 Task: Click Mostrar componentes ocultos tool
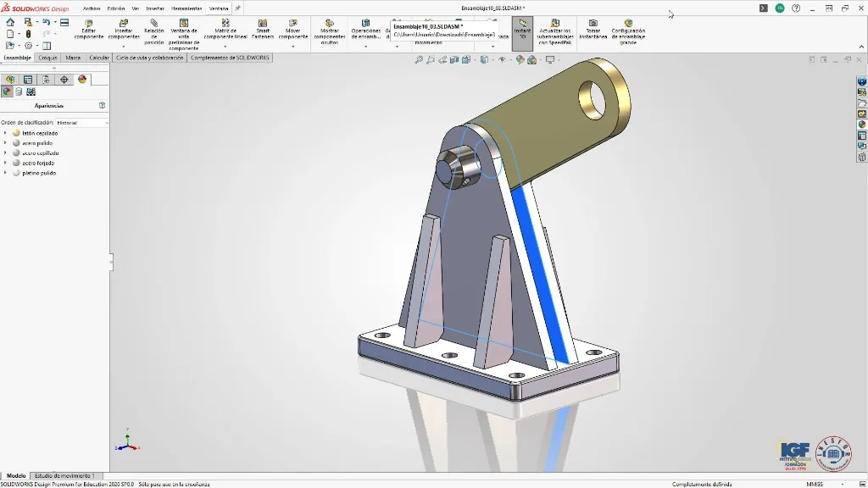point(330,32)
